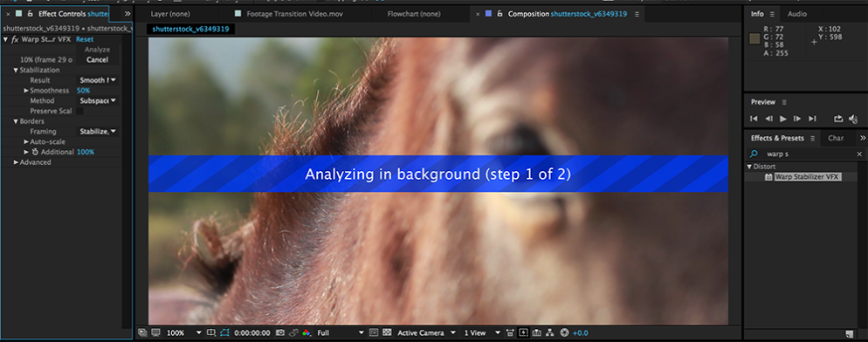Cancel the stabilizer analysis

[x=97, y=60]
